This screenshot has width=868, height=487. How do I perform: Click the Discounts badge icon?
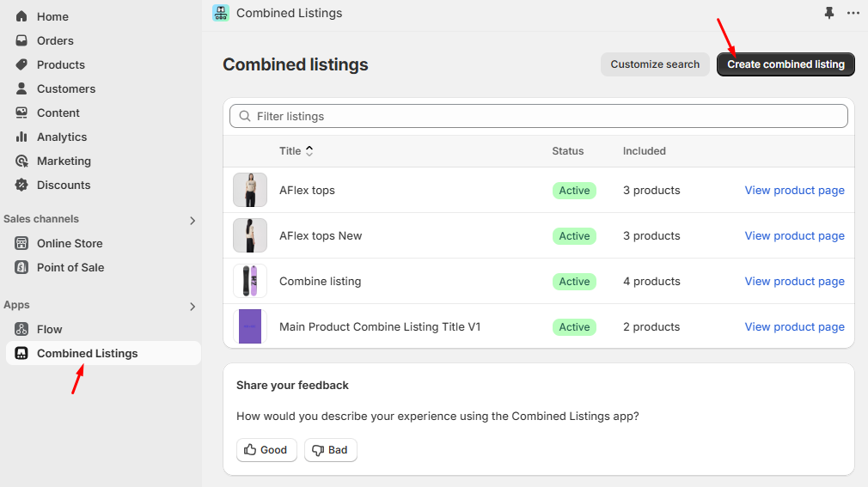[21, 185]
